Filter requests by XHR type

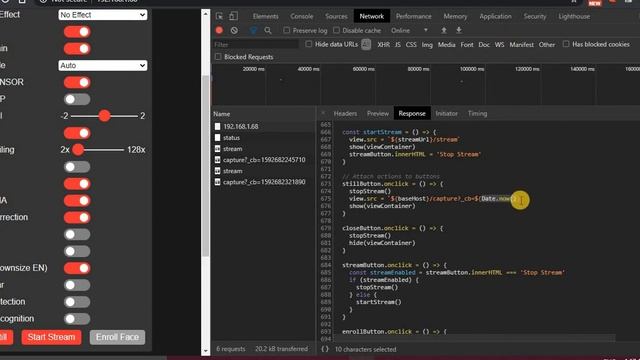pyautogui.click(x=383, y=44)
